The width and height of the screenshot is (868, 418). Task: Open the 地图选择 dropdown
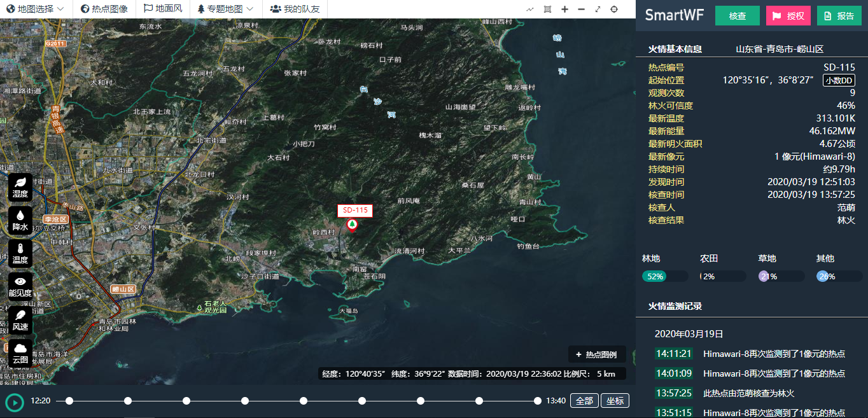coord(36,9)
